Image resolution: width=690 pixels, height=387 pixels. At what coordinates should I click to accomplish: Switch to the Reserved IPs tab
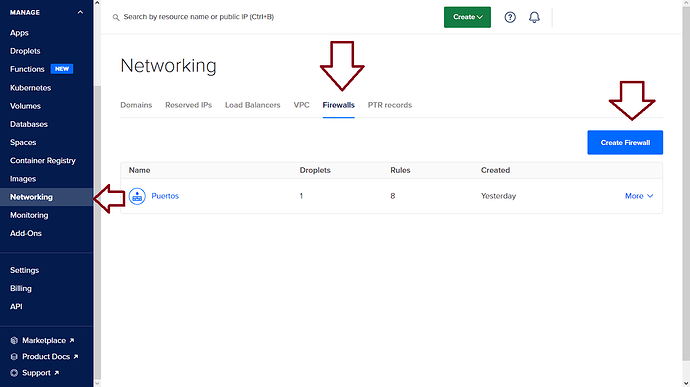tap(188, 105)
